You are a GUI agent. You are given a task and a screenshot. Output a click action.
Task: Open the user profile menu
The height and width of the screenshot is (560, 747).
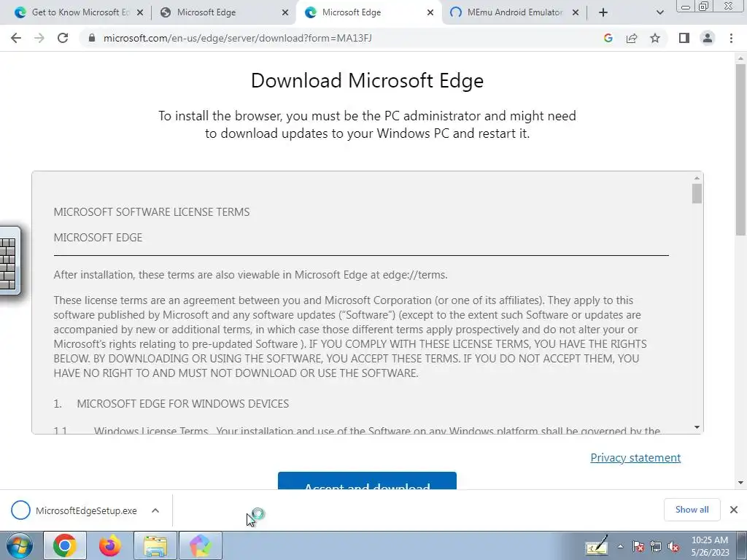[x=708, y=38]
